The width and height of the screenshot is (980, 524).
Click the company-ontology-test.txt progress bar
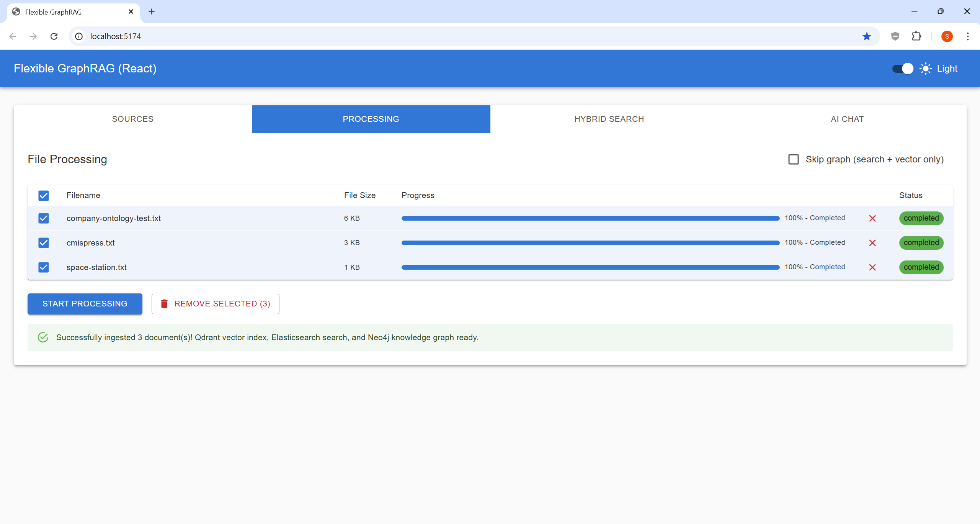(x=590, y=218)
